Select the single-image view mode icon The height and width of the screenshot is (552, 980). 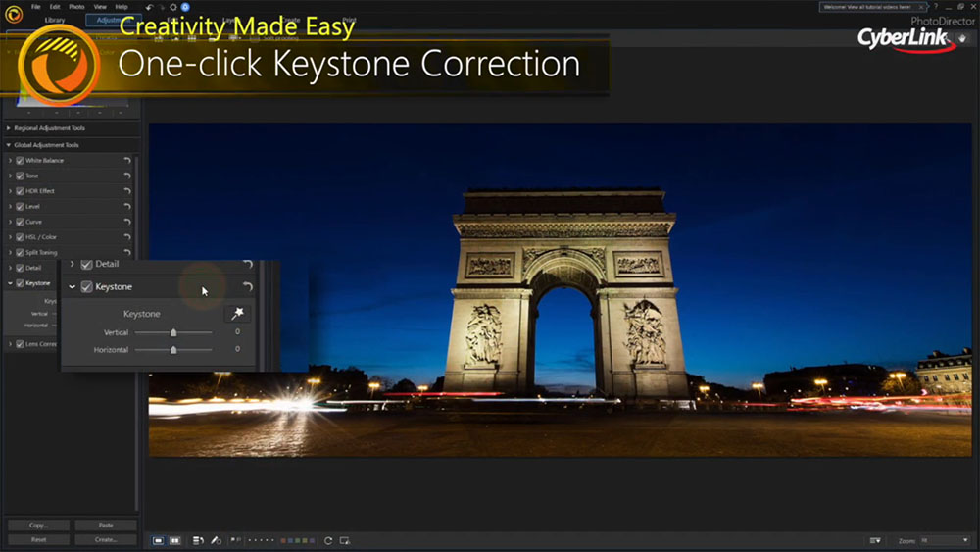point(159,540)
